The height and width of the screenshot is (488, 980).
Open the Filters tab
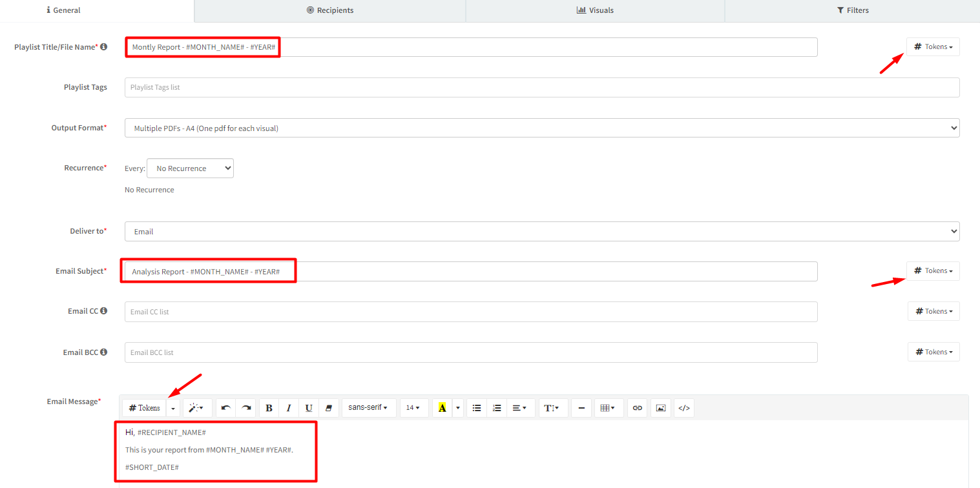[852, 10]
